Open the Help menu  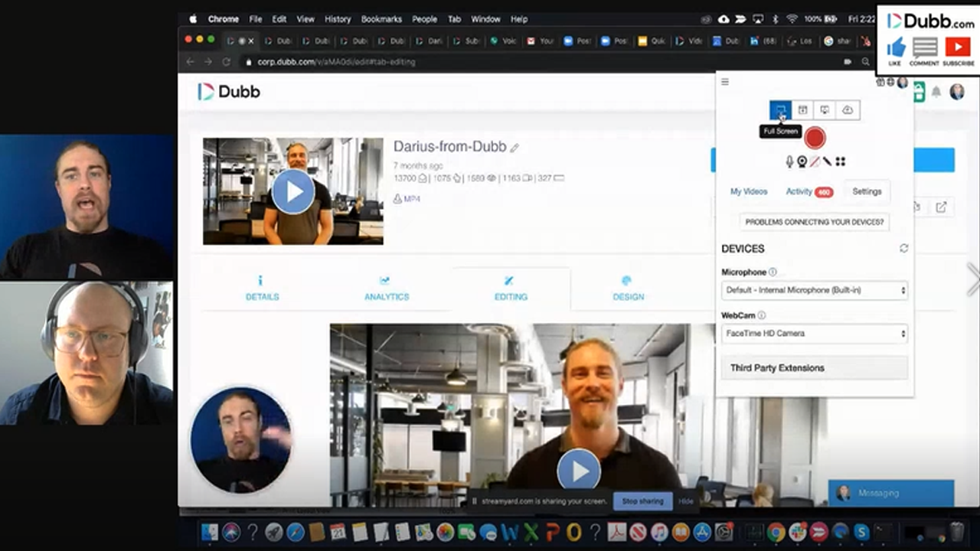pos(519,19)
